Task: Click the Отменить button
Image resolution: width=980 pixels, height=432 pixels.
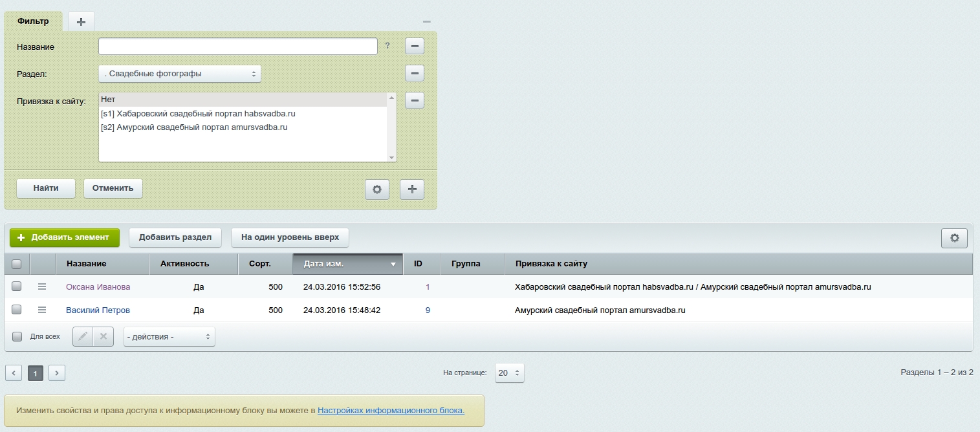Action: click(113, 188)
